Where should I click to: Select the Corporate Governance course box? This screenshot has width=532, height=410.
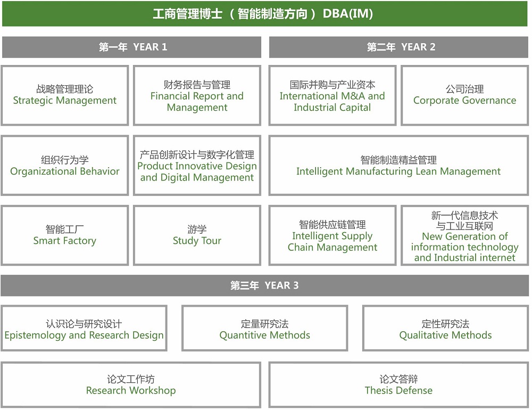(465, 95)
